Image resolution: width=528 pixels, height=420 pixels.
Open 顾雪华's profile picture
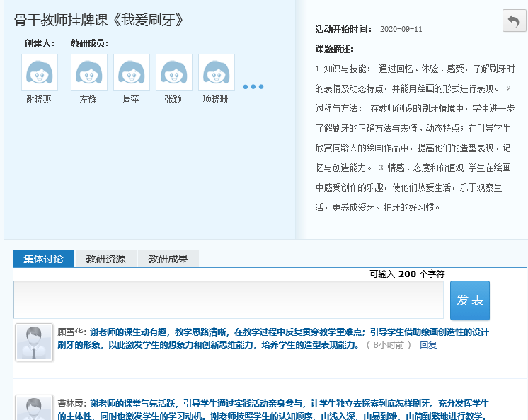click(x=34, y=342)
